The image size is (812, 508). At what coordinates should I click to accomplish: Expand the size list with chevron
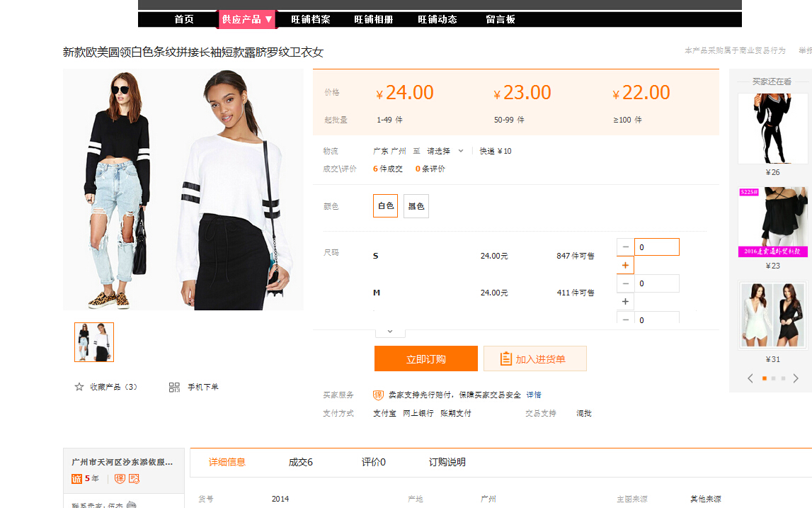[389, 332]
